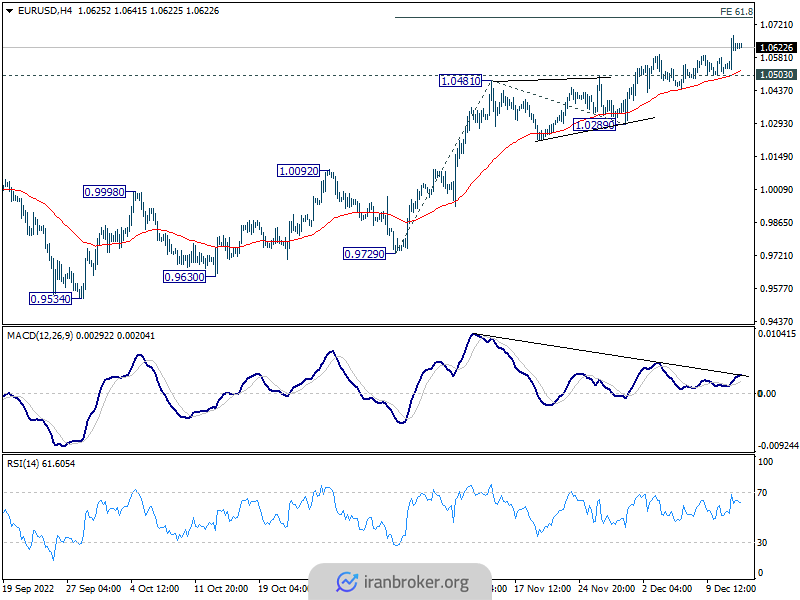
Task: Select the MACD descending trendline
Action: [610, 355]
